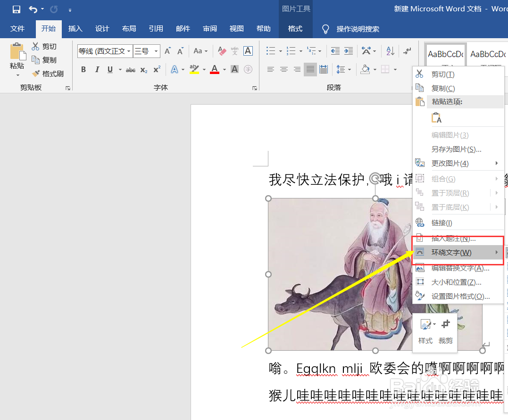
Task: Choose 另存为图片(S)... in context menu
Action: pyautogui.click(x=458, y=149)
